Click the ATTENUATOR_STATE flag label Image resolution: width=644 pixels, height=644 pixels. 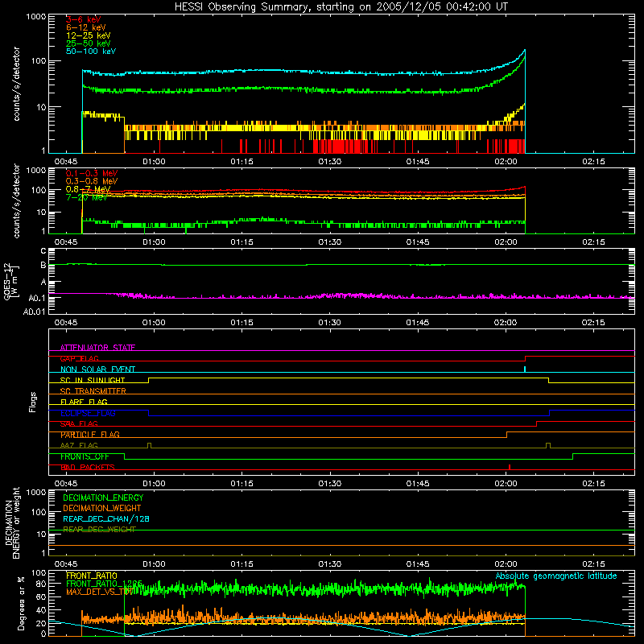(97, 348)
